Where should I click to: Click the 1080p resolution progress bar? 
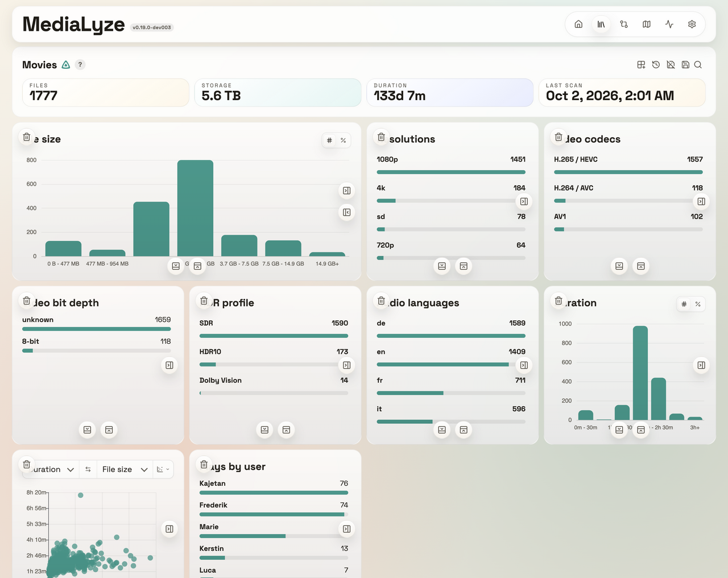click(451, 172)
